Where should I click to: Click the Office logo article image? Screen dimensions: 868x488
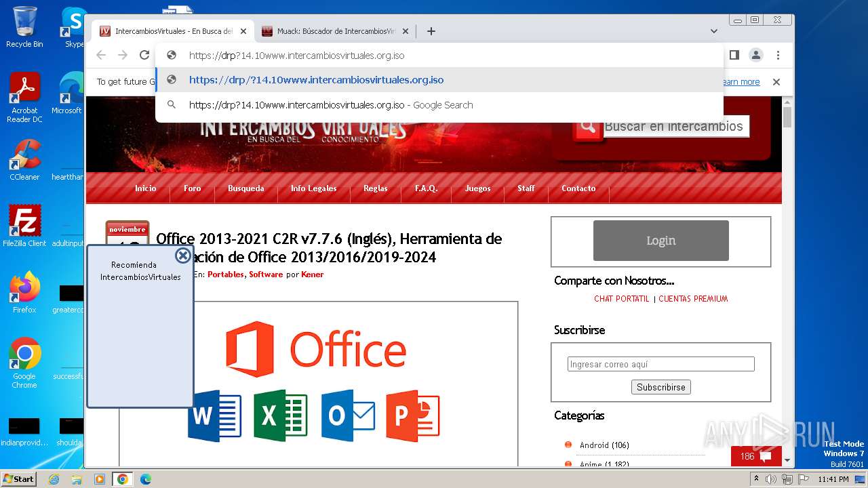point(318,383)
